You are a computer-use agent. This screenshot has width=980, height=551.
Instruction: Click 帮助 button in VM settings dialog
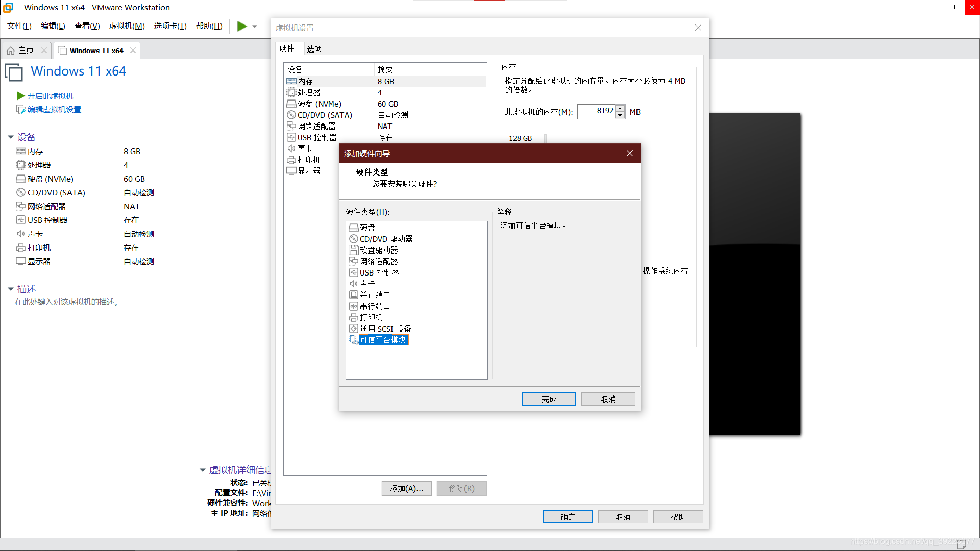click(x=678, y=517)
